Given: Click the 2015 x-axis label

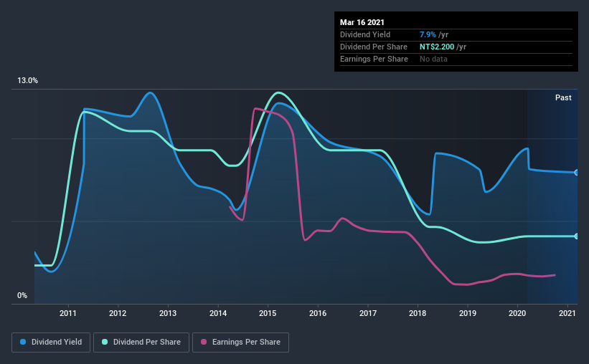Looking at the screenshot, I should (268, 313).
